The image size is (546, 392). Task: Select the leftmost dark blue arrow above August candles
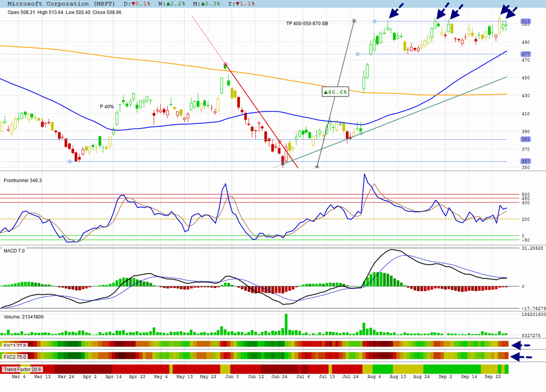click(396, 11)
